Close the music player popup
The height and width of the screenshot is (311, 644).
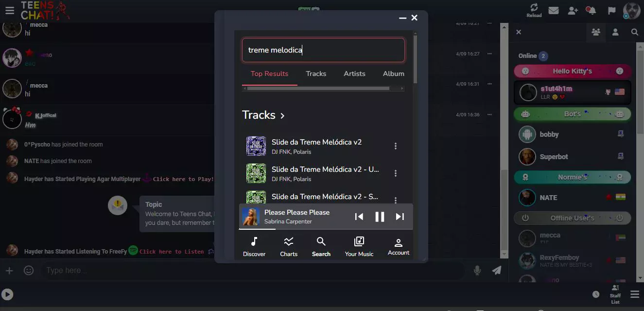click(415, 18)
